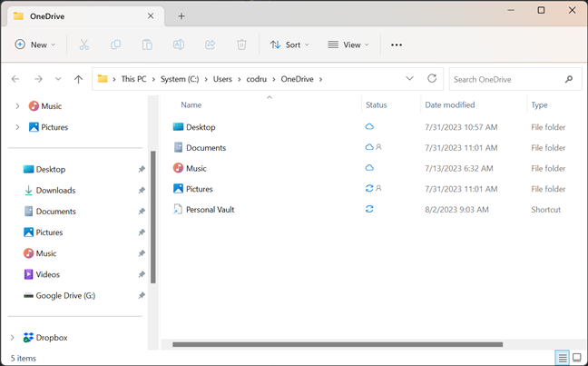Click the Search OneDrive field
This screenshot has height=366, width=588.
[x=506, y=79]
